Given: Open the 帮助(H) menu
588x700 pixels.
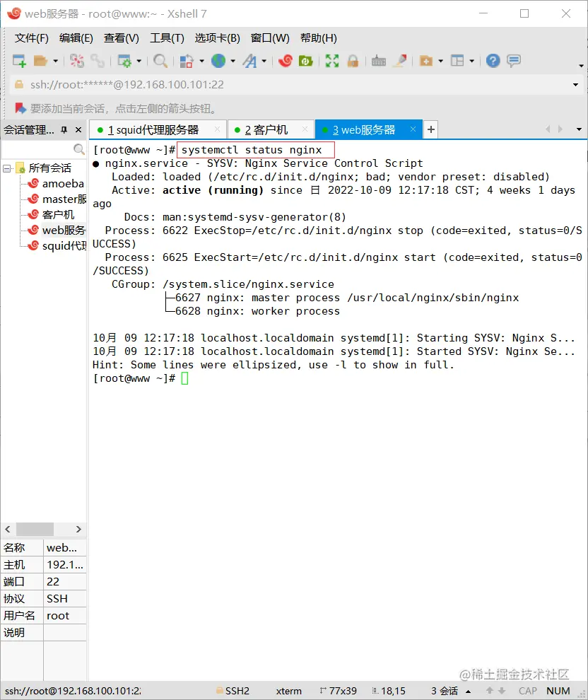Looking at the screenshot, I should (319, 38).
